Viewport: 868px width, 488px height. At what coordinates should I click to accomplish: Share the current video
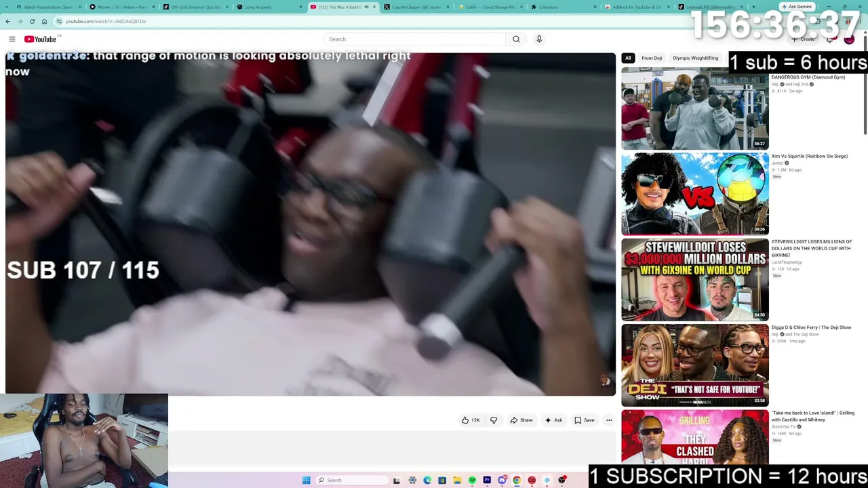point(521,420)
